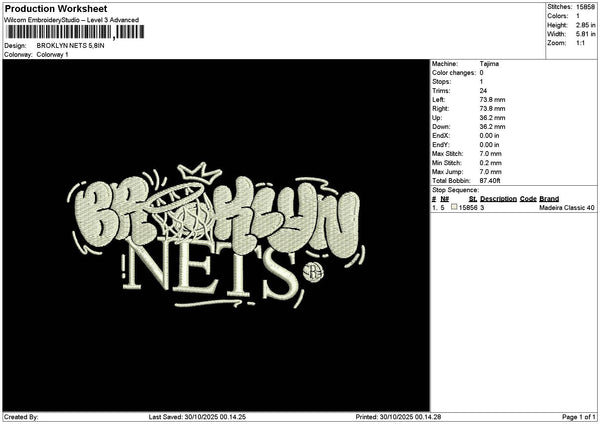Click the Height value '2.85 in'
Image resolution: width=600 pixels, height=424 pixels.
point(585,25)
